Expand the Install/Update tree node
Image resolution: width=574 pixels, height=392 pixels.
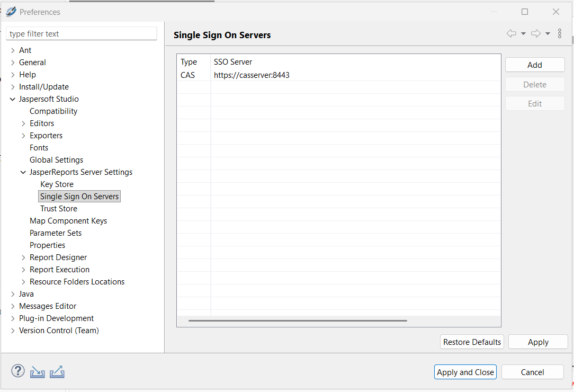click(x=13, y=87)
